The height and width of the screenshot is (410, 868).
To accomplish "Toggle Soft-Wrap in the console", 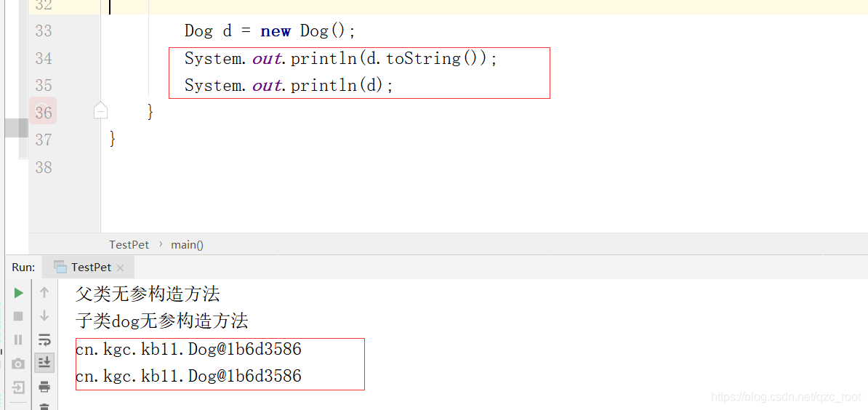I will point(44,339).
